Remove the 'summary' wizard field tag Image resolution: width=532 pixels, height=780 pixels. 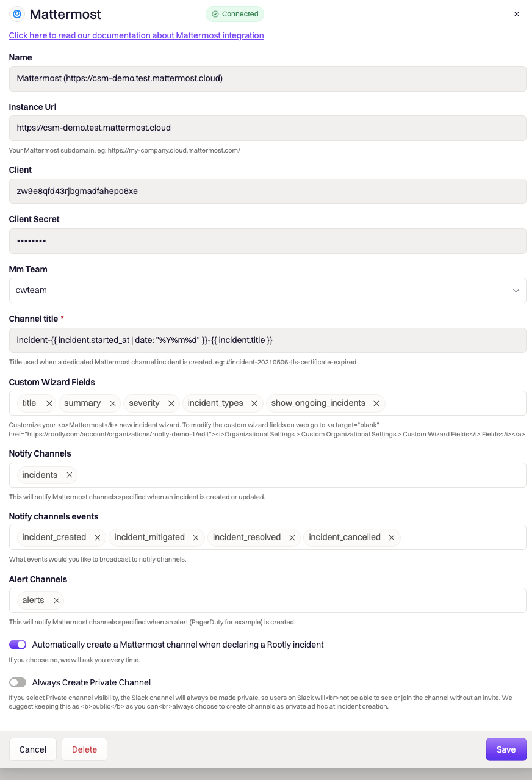(x=113, y=403)
